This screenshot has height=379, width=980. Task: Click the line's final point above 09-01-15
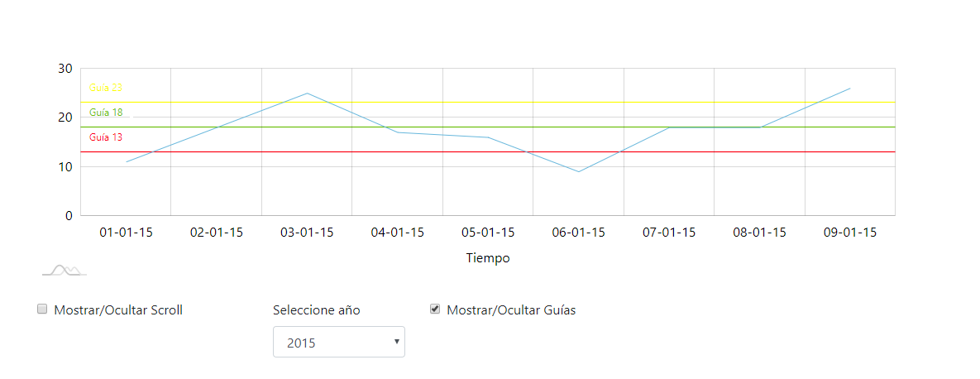click(849, 89)
